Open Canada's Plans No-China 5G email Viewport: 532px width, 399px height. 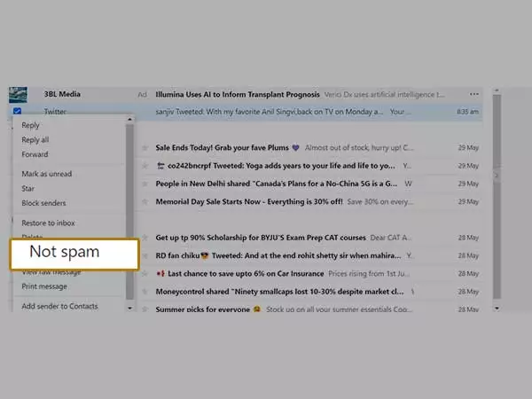[x=276, y=184]
